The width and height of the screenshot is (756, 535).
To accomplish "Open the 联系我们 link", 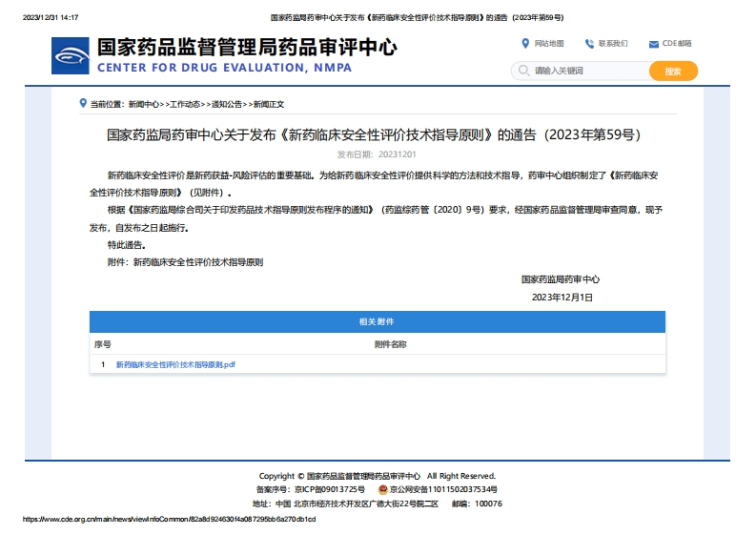I will [613, 44].
